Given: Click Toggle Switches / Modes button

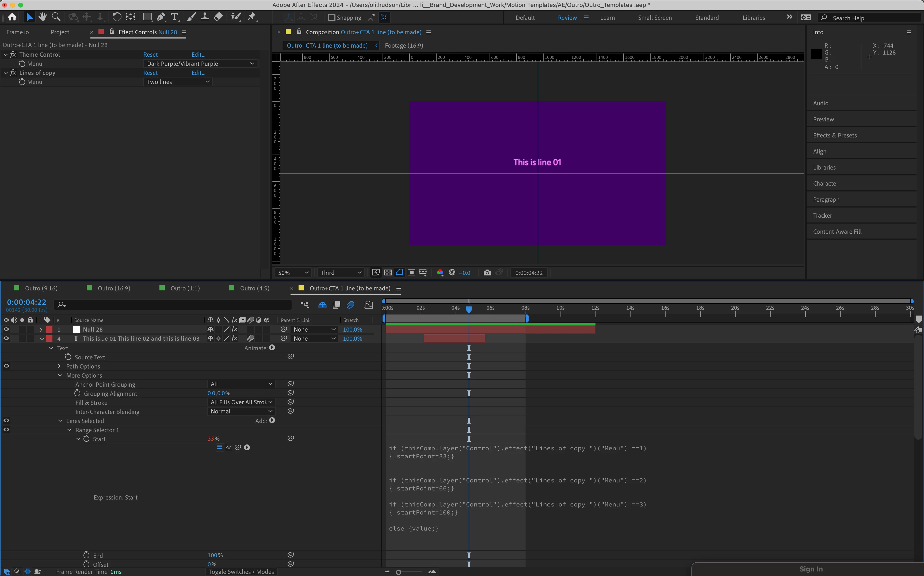Looking at the screenshot, I should (x=241, y=572).
